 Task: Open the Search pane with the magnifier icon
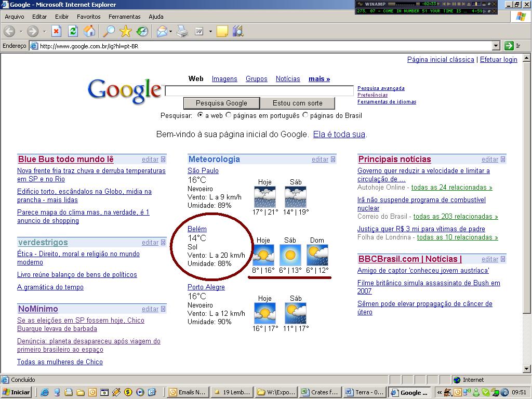coord(109,32)
